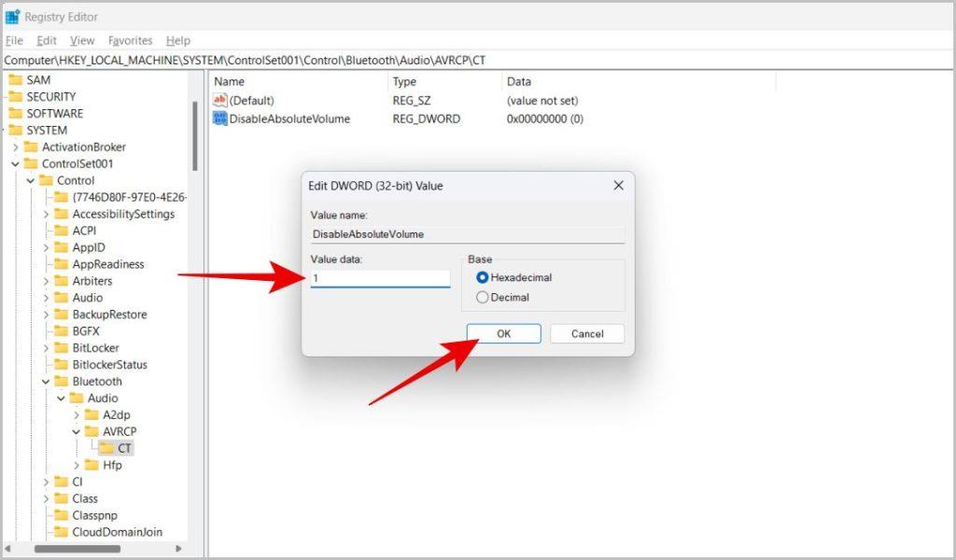Cancel the Edit DWORD dialog
The image size is (956, 560).
[587, 333]
